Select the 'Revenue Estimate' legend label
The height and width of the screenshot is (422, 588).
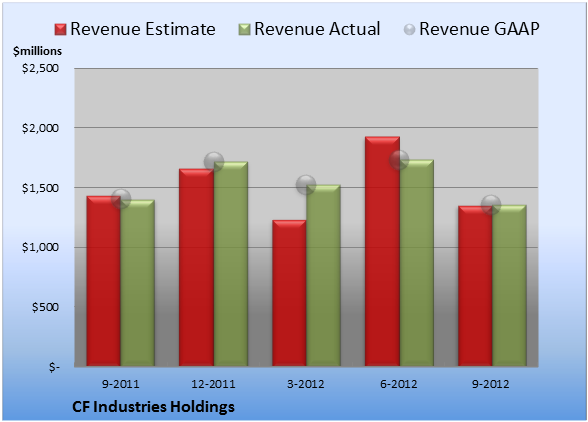click(143, 29)
